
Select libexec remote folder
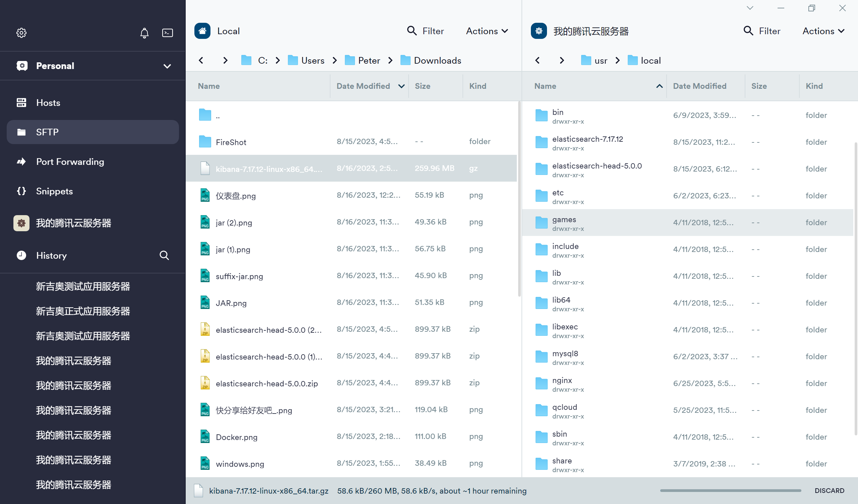click(688, 330)
